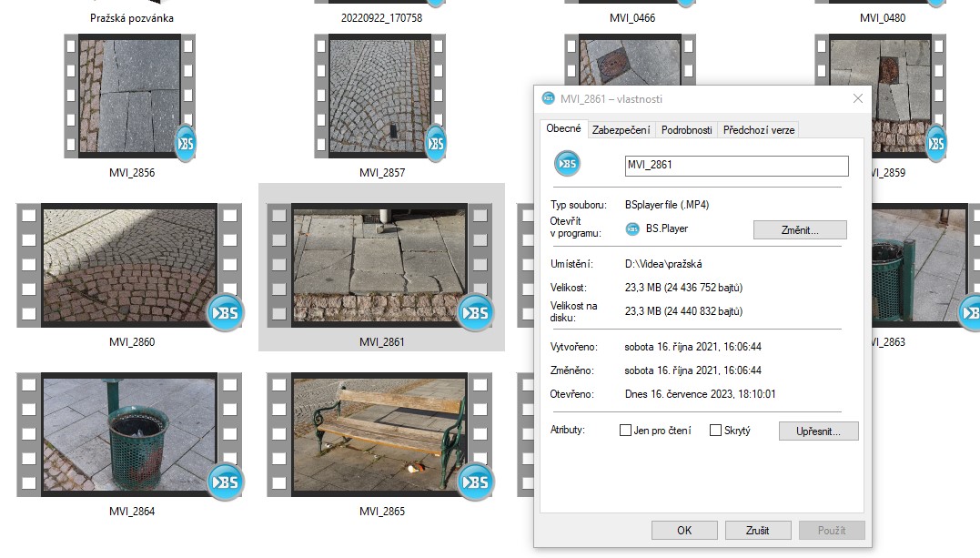Click the file name field containing MVI_2861

pos(736,166)
